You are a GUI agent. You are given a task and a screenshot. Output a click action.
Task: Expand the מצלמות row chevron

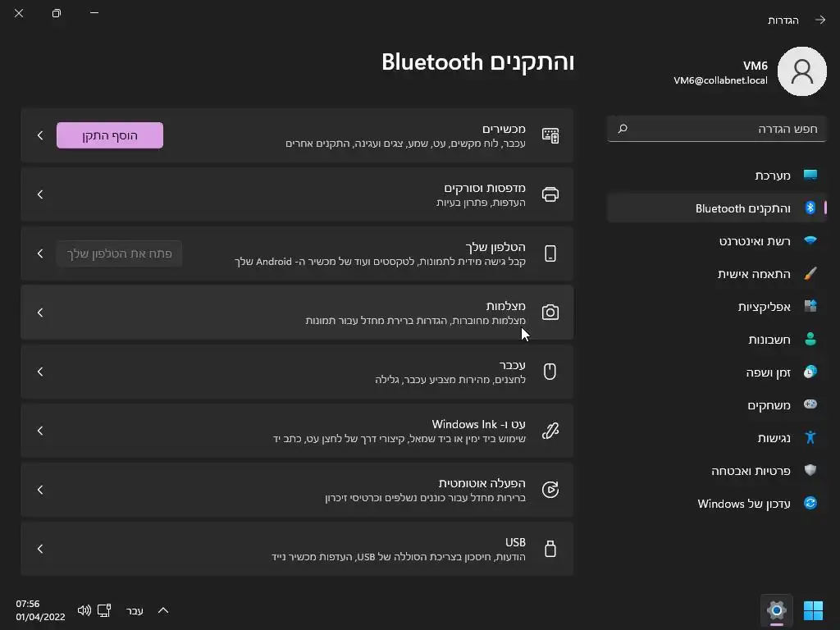coord(40,313)
